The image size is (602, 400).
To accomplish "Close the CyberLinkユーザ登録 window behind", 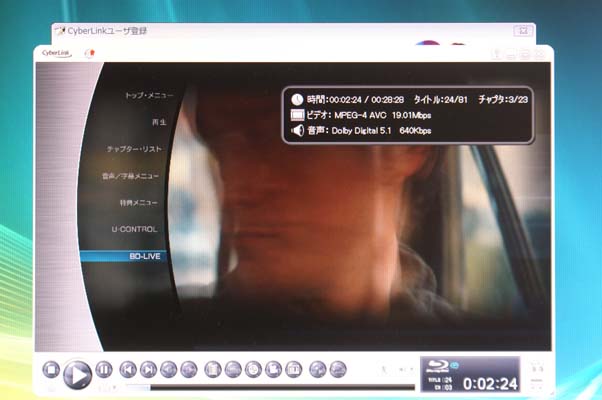I will click(523, 30).
